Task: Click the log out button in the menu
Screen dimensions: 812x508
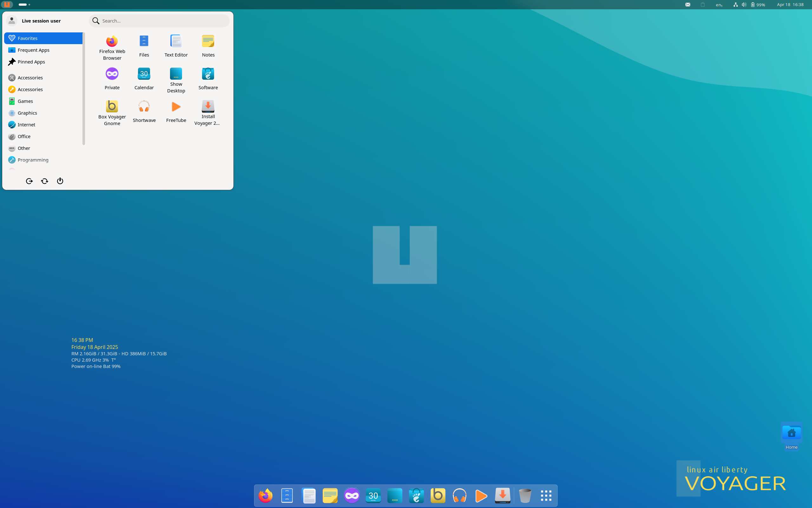Action: (29, 181)
